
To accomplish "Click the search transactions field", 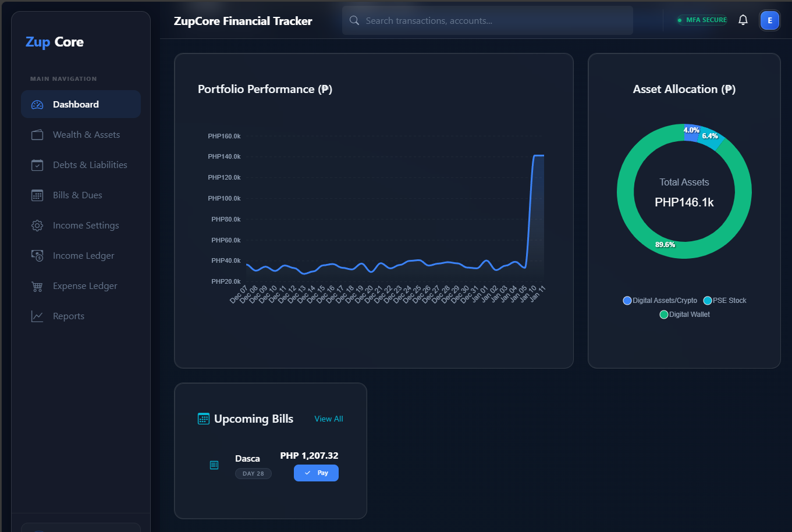I will coord(487,20).
